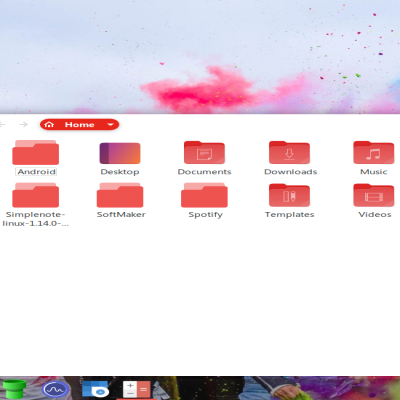Screen dimensions: 400x400
Task: Go back with the left arrow button
Action: [3, 125]
